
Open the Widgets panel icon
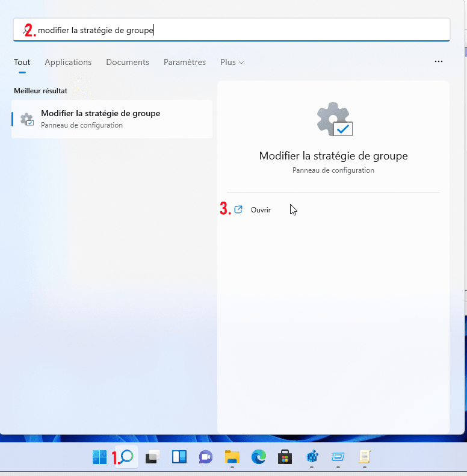tap(179, 457)
